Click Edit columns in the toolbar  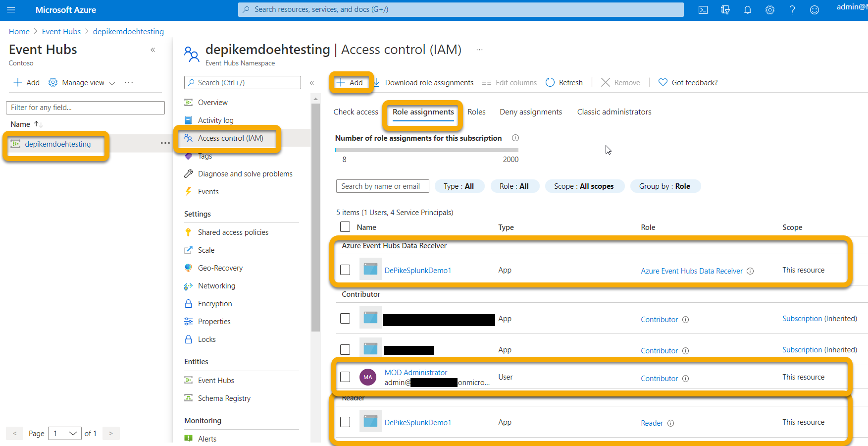pos(510,83)
